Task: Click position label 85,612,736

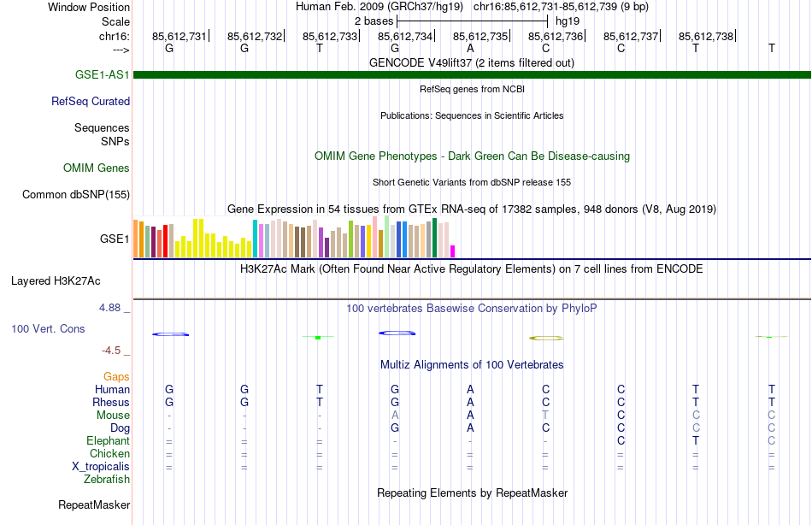Action: tap(556, 36)
